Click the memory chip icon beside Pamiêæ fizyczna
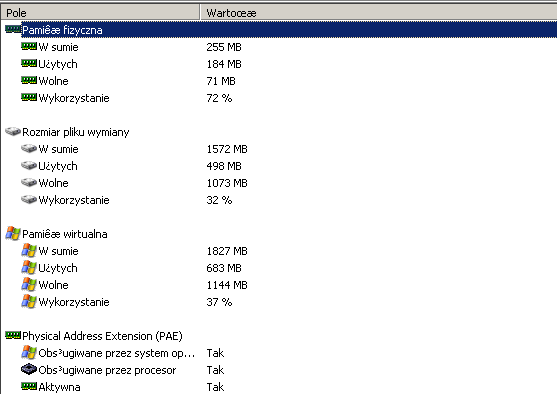557x394 pixels. tap(13, 29)
